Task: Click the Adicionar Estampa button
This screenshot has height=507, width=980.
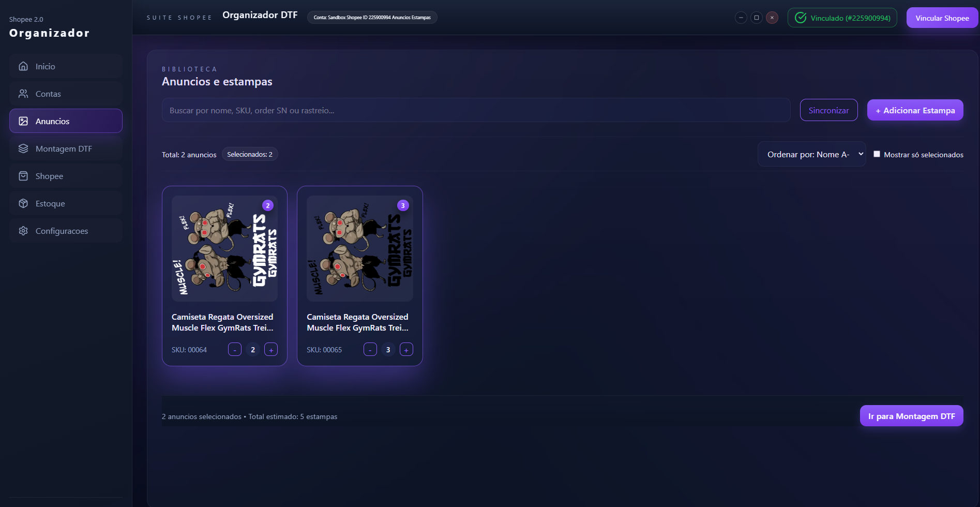Action: [x=915, y=110]
